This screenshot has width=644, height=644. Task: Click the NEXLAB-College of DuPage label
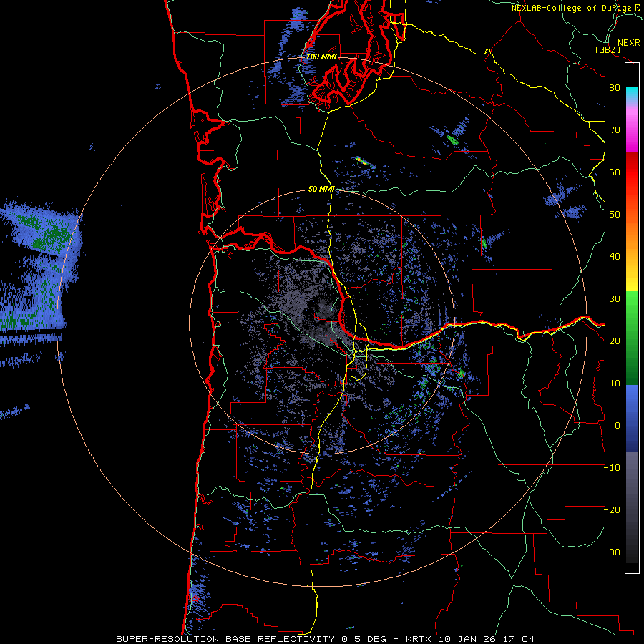(x=571, y=8)
